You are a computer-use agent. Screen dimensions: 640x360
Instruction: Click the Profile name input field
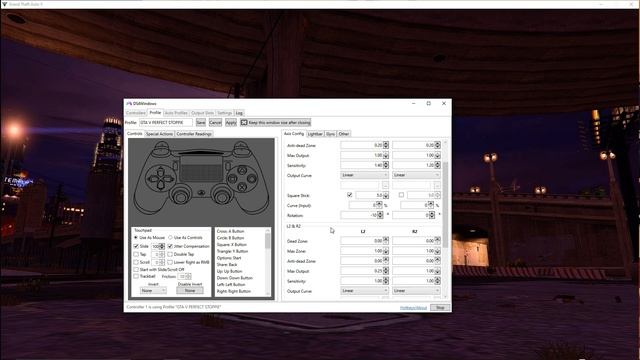tap(165, 122)
